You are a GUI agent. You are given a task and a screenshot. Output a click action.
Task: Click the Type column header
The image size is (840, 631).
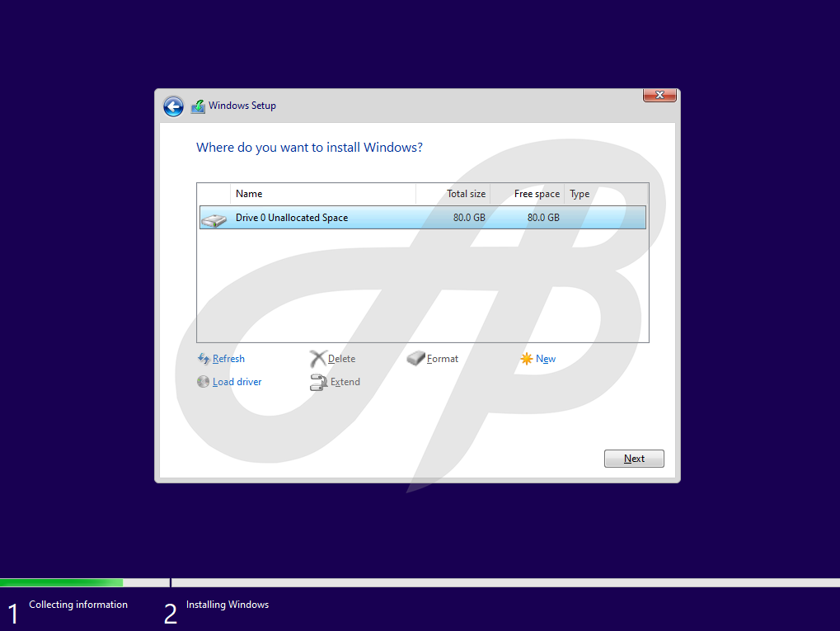coord(606,194)
